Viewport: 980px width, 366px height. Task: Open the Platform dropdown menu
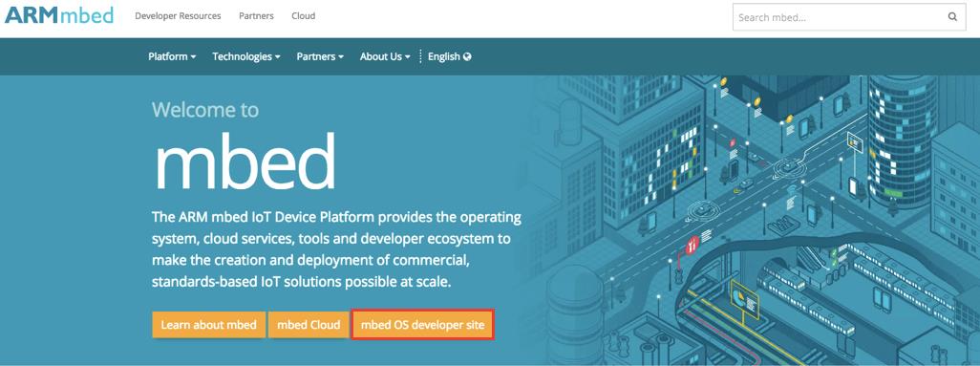tap(172, 56)
